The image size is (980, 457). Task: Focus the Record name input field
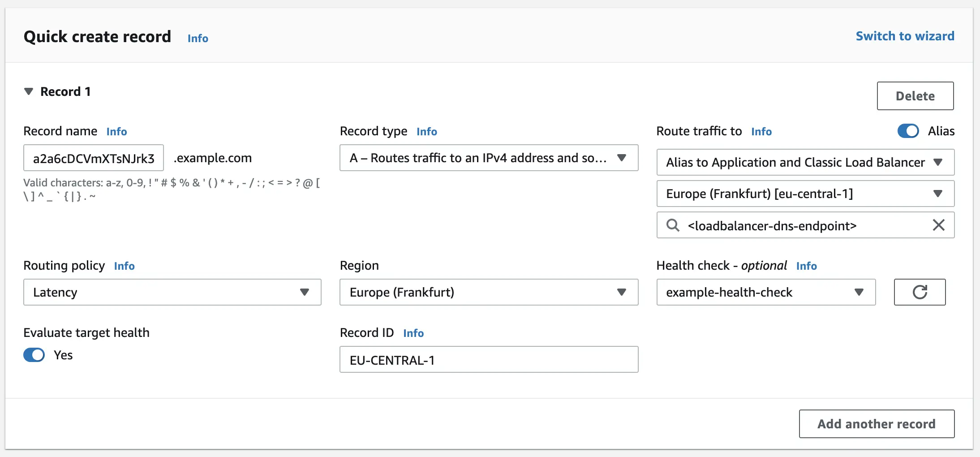(93, 158)
